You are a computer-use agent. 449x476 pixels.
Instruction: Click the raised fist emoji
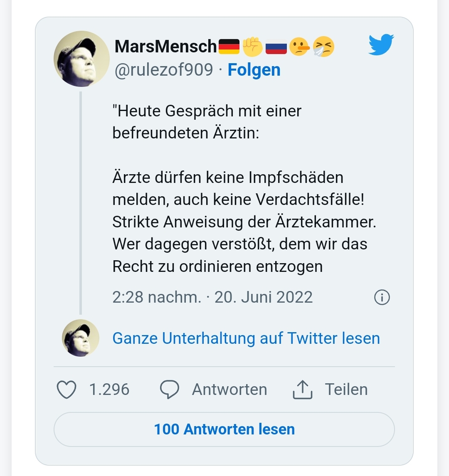pos(253,47)
